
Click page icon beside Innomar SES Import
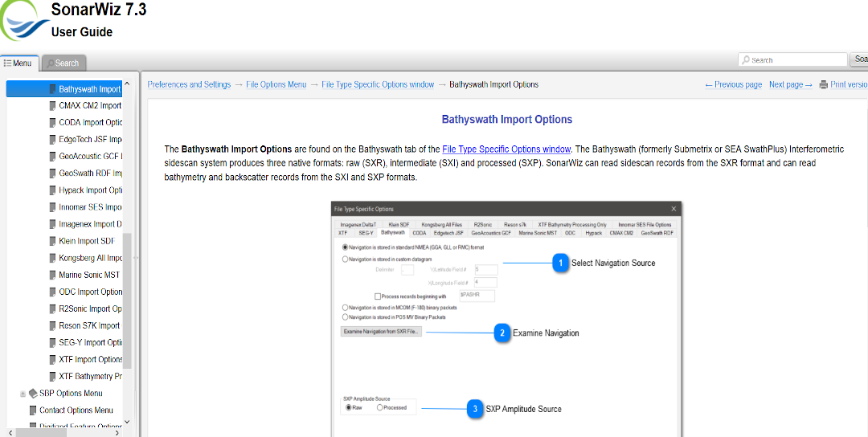(52, 207)
